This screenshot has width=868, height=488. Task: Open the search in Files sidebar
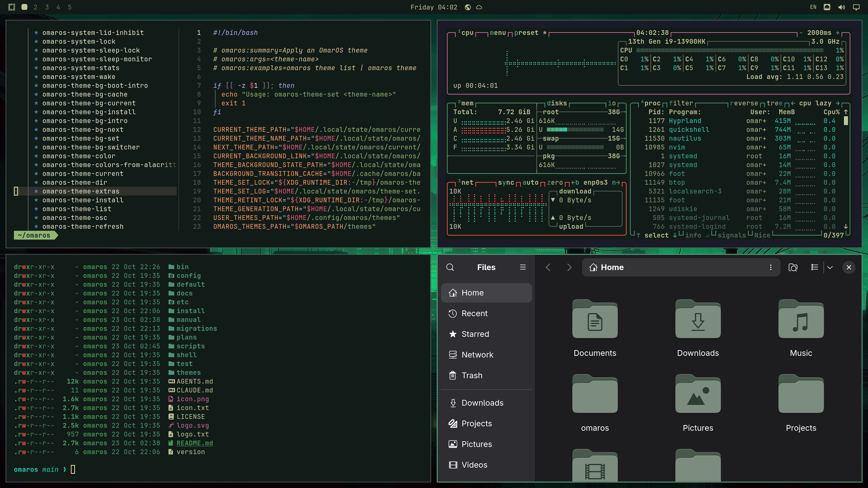pos(450,267)
